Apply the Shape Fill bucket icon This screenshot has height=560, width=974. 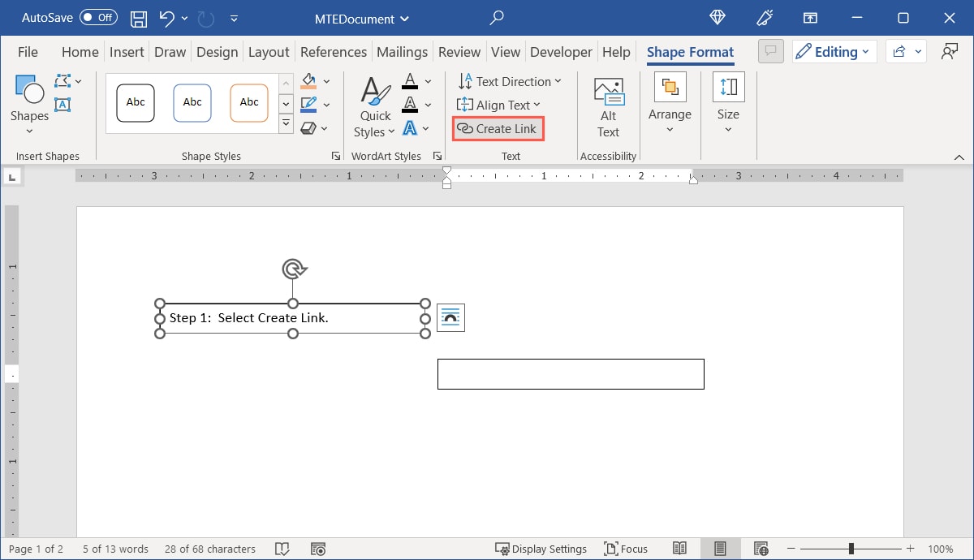[308, 80]
